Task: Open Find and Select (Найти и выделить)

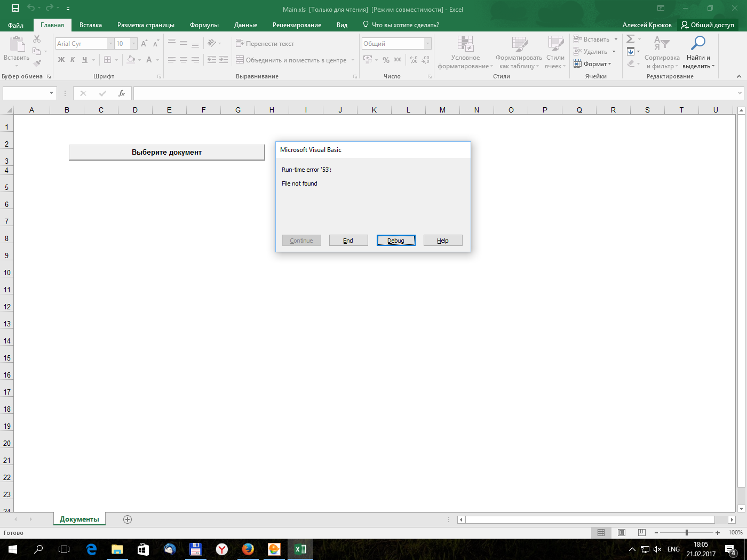Action: tap(698, 52)
